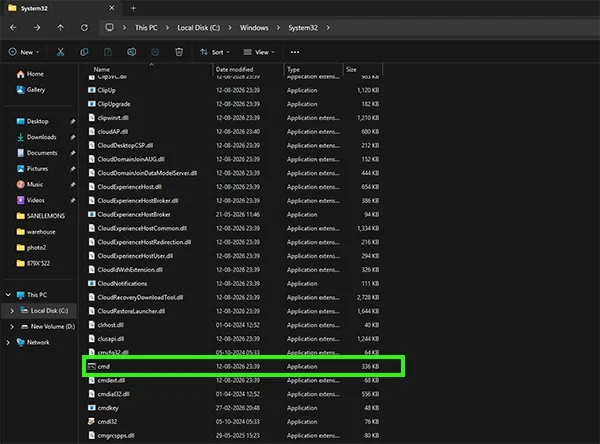Select the cmdl32 application
This screenshot has height=444, width=600.
point(233,422)
